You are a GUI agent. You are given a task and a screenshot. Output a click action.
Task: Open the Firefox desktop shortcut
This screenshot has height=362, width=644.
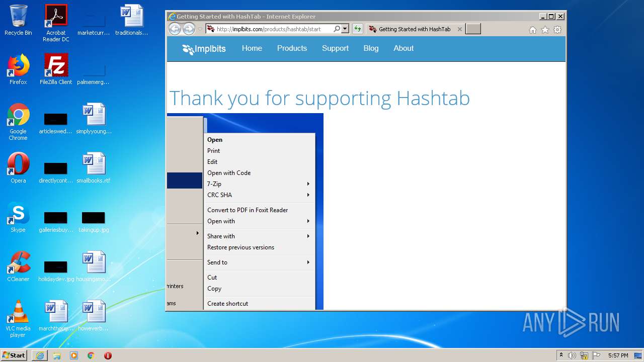(x=18, y=69)
